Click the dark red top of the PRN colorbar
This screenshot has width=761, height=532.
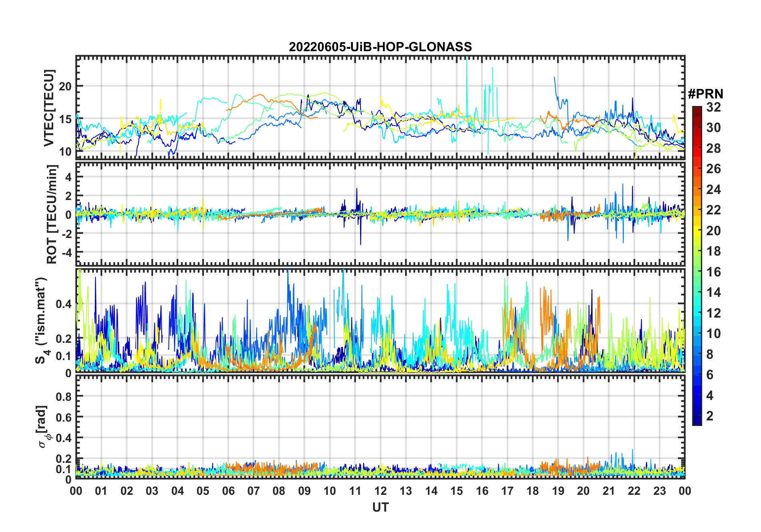[697, 110]
